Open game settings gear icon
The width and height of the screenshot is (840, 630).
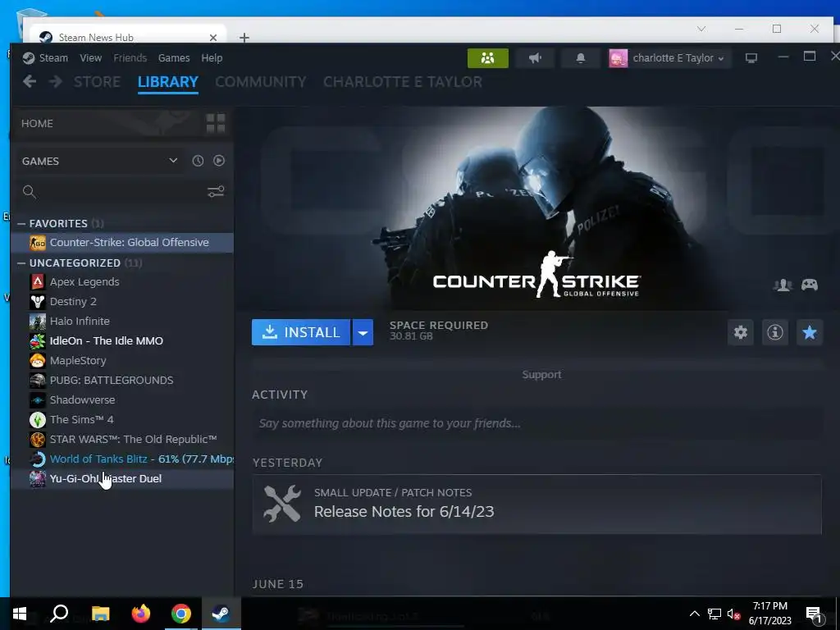(741, 332)
